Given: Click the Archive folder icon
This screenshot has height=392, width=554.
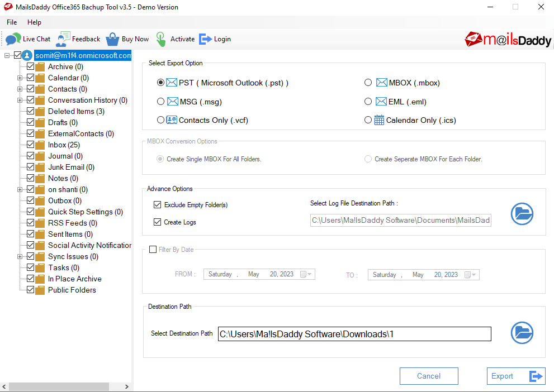Looking at the screenshot, I should (40, 66).
